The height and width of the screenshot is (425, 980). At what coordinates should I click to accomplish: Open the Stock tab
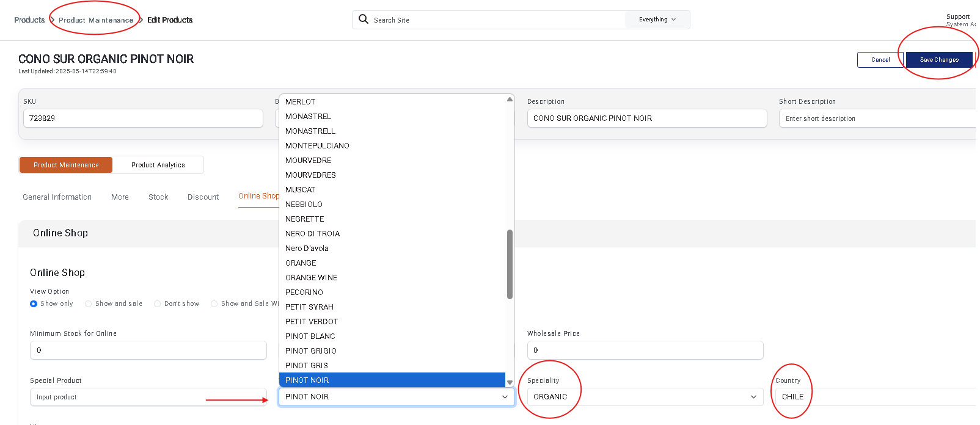[x=158, y=197]
